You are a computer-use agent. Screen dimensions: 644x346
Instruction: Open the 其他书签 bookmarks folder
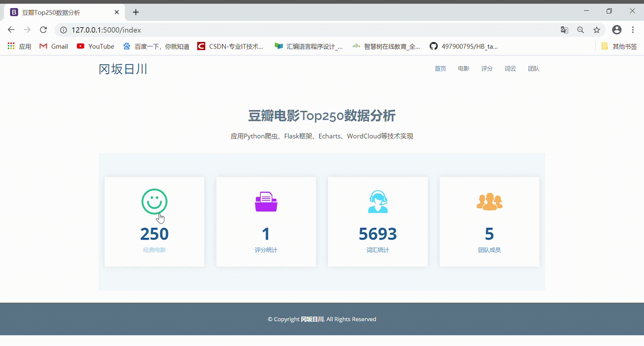click(619, 46)
